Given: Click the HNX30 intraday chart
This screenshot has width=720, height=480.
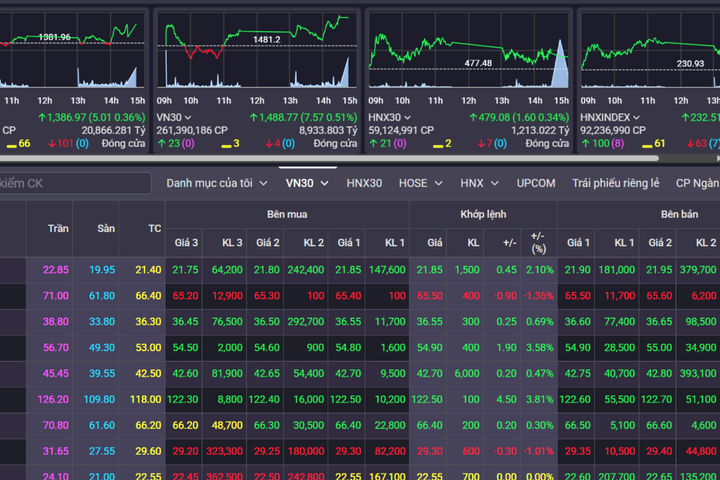Looking at the screenshot, I should pyautogui.click(x=469, y=50).
